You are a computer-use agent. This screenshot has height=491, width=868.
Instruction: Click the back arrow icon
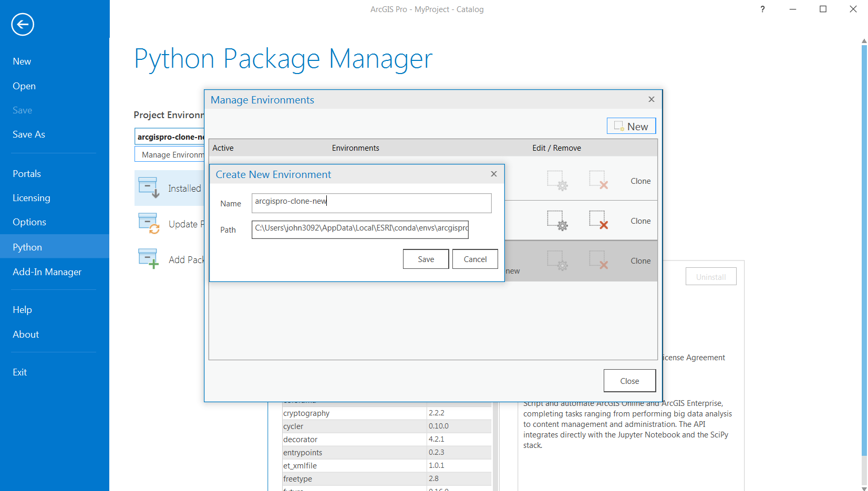[23, 24]
